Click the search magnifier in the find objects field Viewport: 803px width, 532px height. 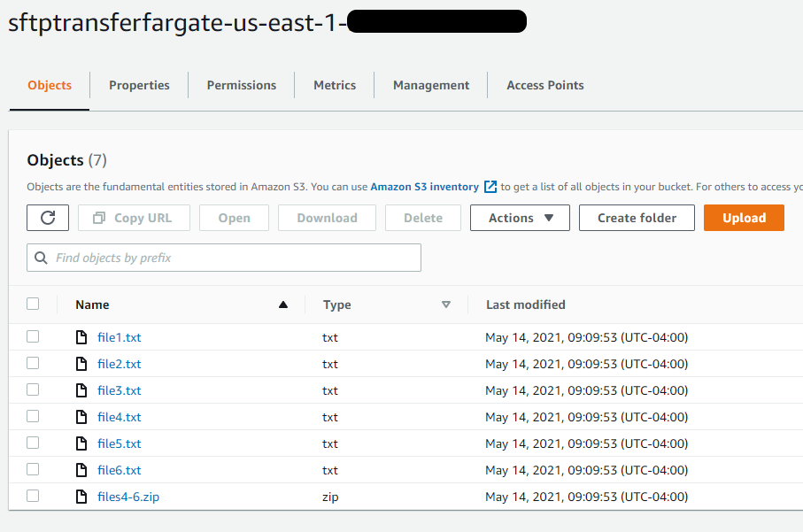tap(42, 257)
